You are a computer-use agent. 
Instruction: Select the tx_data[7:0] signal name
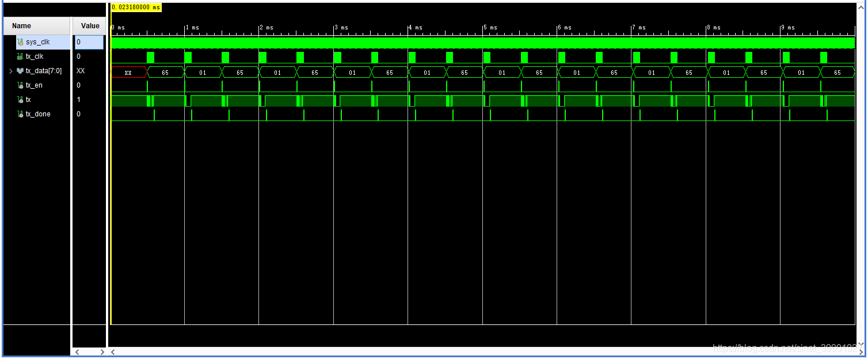44,71
